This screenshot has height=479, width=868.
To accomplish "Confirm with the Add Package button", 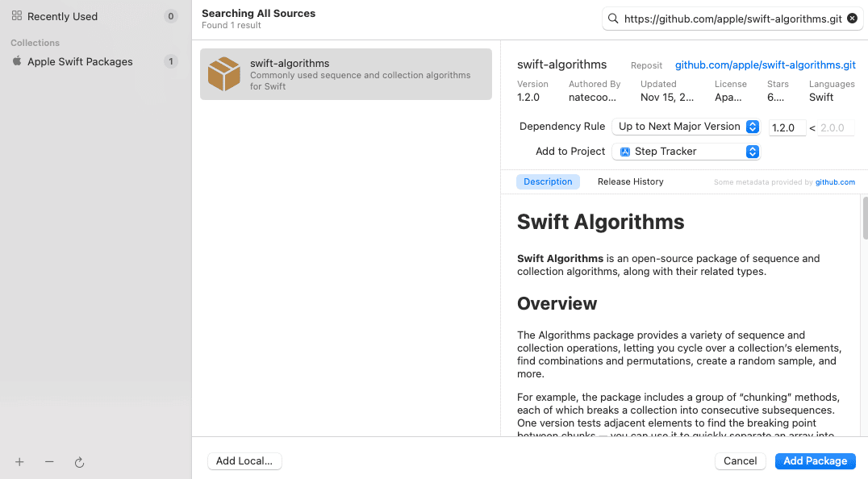I will [816, 460].
